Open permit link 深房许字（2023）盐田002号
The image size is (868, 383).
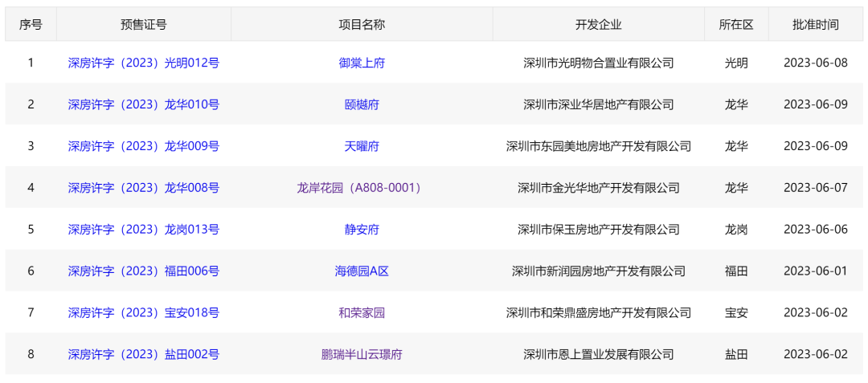point(144,354)
